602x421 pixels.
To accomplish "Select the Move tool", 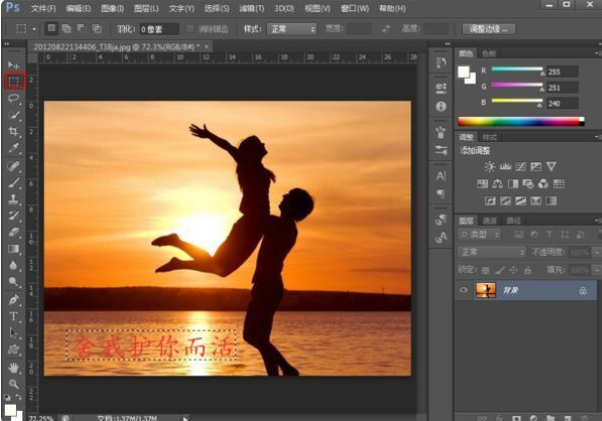I will tap(14, 65).
